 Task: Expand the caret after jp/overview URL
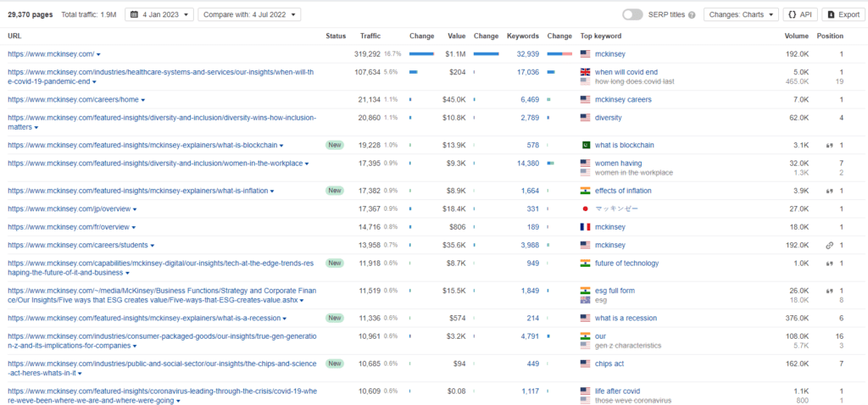point(135,209)
